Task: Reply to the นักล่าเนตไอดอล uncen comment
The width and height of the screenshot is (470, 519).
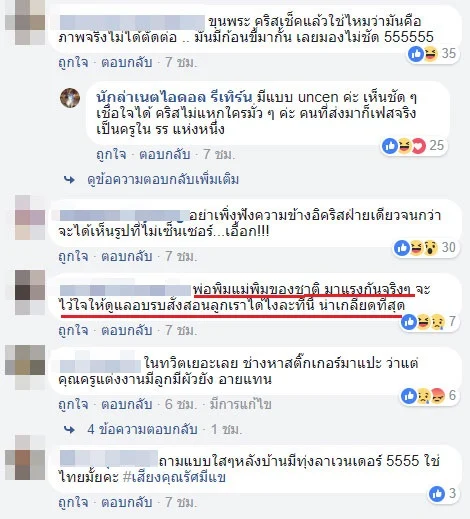Action: (165, 154)
